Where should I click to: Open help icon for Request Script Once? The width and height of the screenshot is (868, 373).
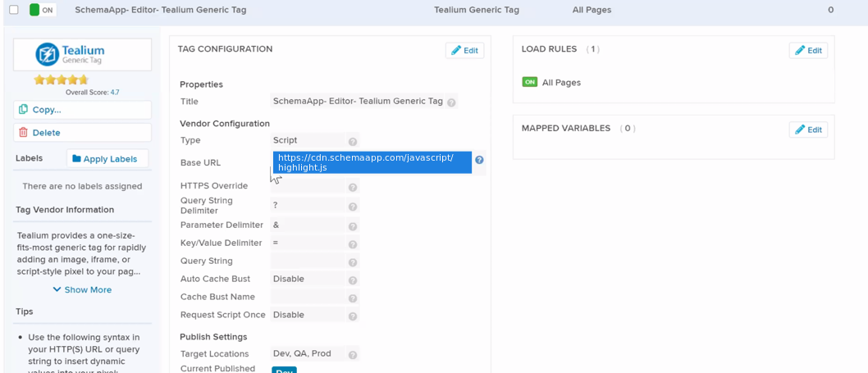coord(353,316)
